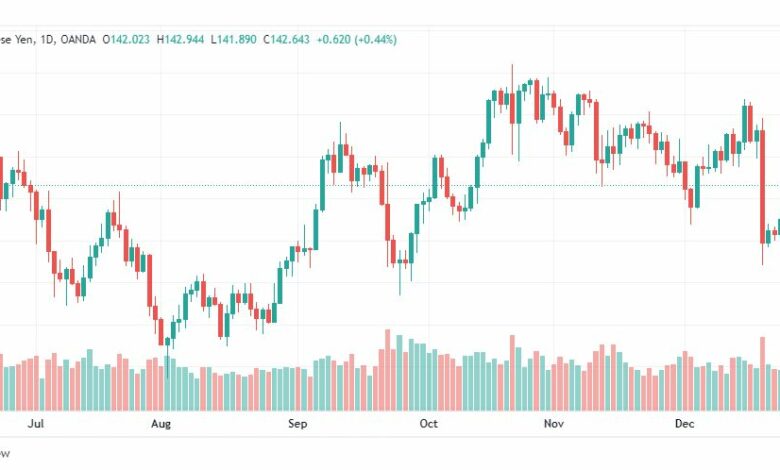Click the high price value H142.944
The image size is (780, 470).
[180, 40]
